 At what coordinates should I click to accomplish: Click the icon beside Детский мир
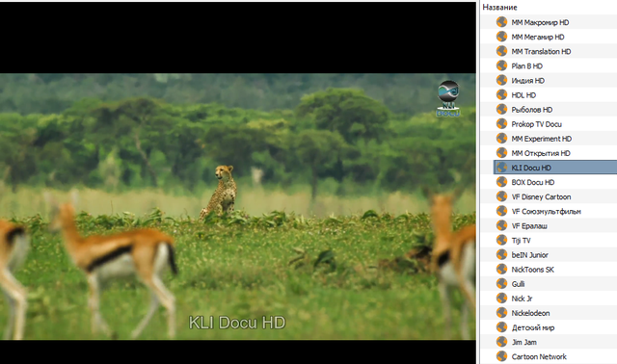[x=501, y=327]
